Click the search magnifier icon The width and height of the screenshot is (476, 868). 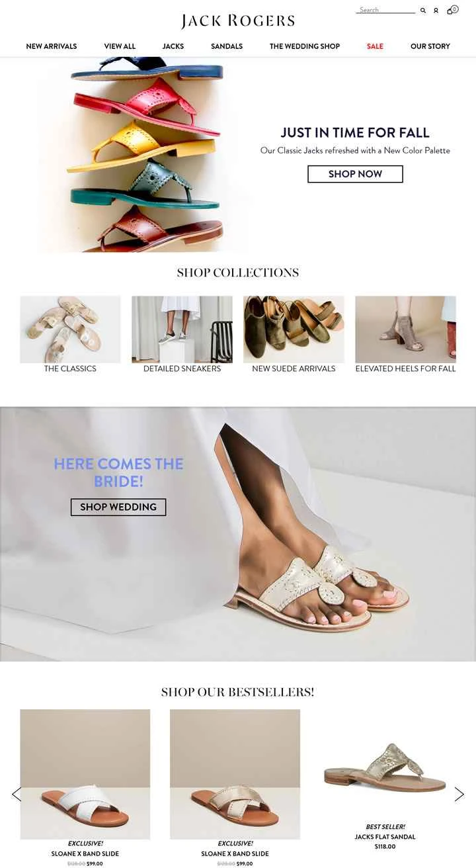423,11
